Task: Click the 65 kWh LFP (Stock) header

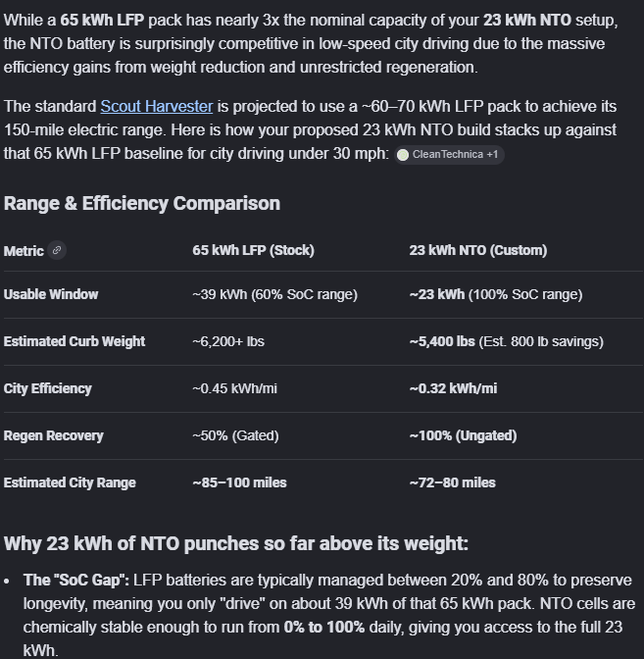Action: (x=253, y=250)
